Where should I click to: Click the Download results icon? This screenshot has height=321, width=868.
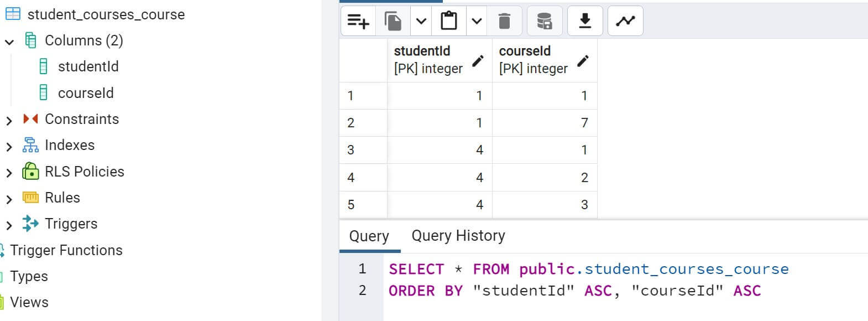[585, 21]
